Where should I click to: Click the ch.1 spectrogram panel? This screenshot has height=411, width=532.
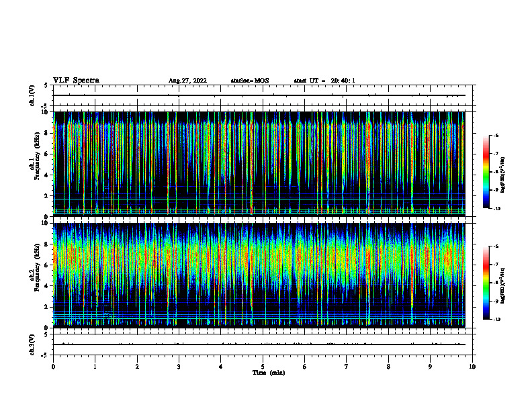259,164
